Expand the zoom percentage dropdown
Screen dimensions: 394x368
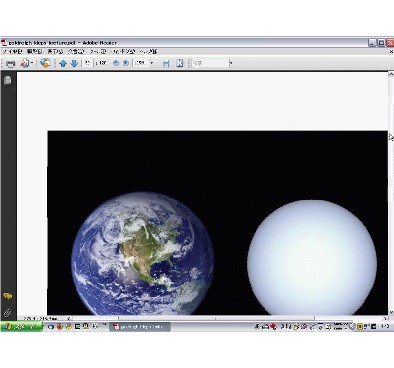[152, 63]
